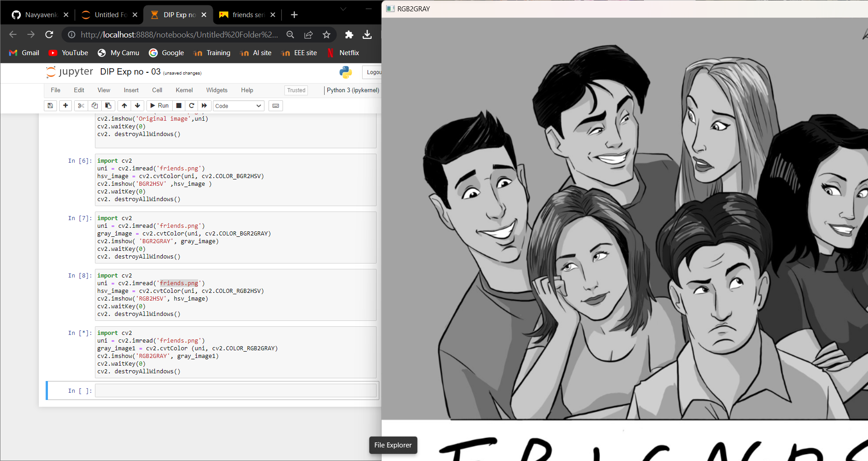The height and width of the screenshot is (461, 868).
Task: Close the Navyavenk tab
Action: [x=66, y=15]
